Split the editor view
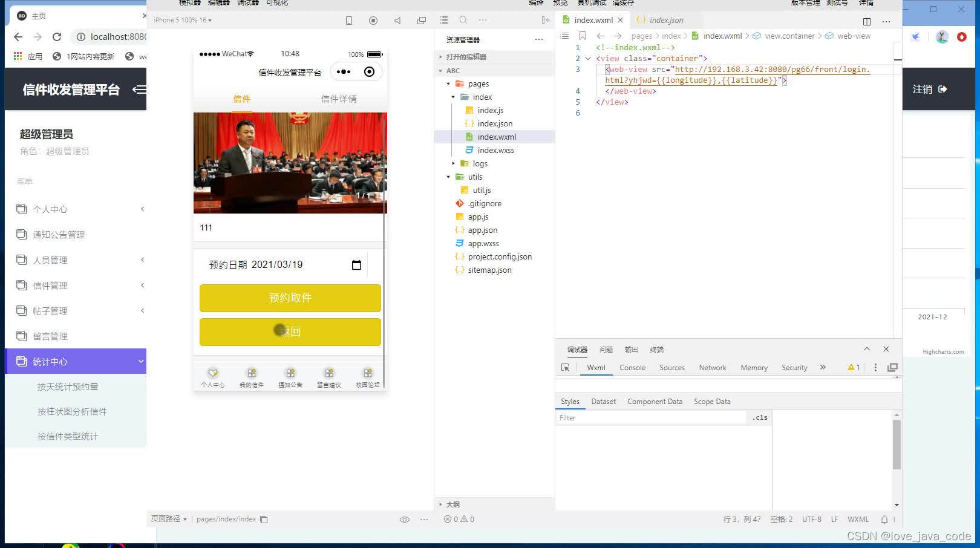 pos(867,21)
